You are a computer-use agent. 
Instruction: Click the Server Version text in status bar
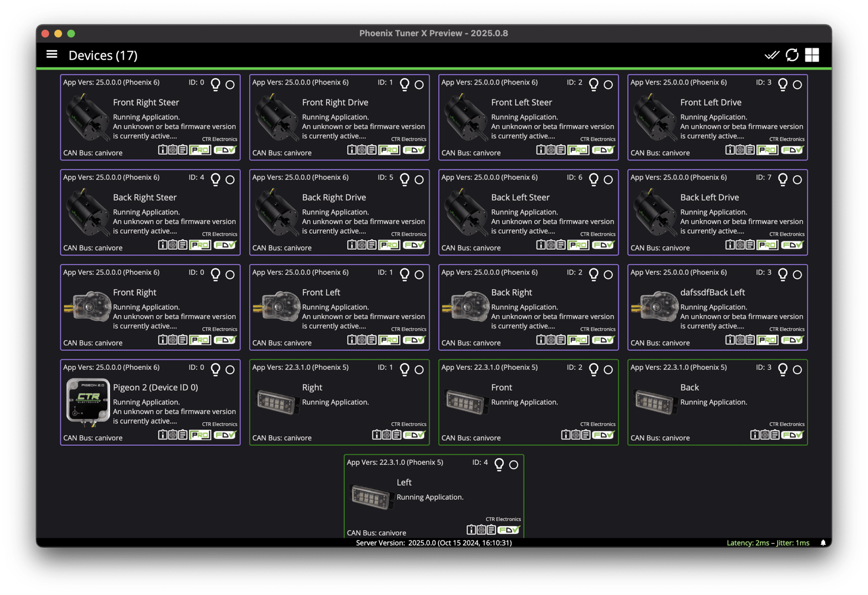434,543
